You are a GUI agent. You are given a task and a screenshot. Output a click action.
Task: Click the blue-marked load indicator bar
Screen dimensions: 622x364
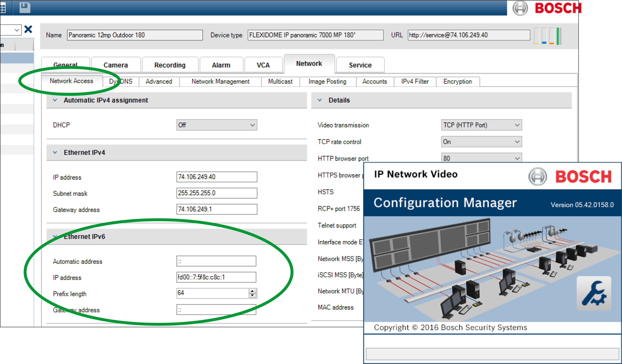click(x=544, y=36)
